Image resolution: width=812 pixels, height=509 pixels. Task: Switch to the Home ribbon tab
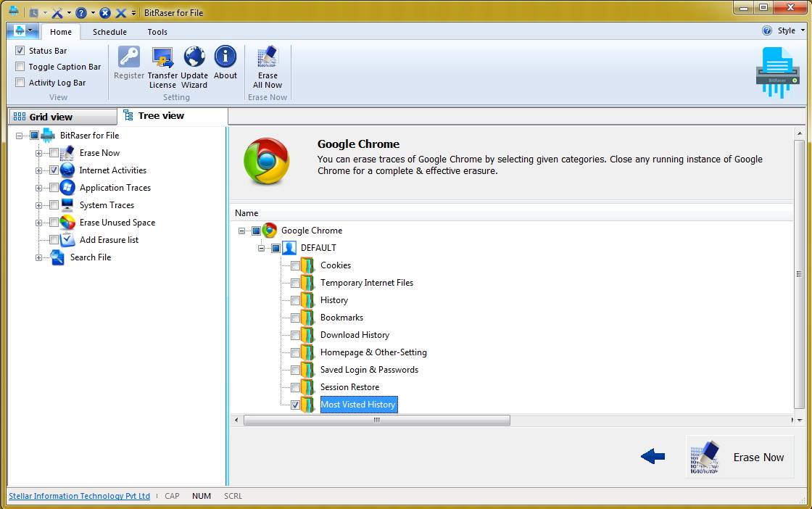pos(61,32)
